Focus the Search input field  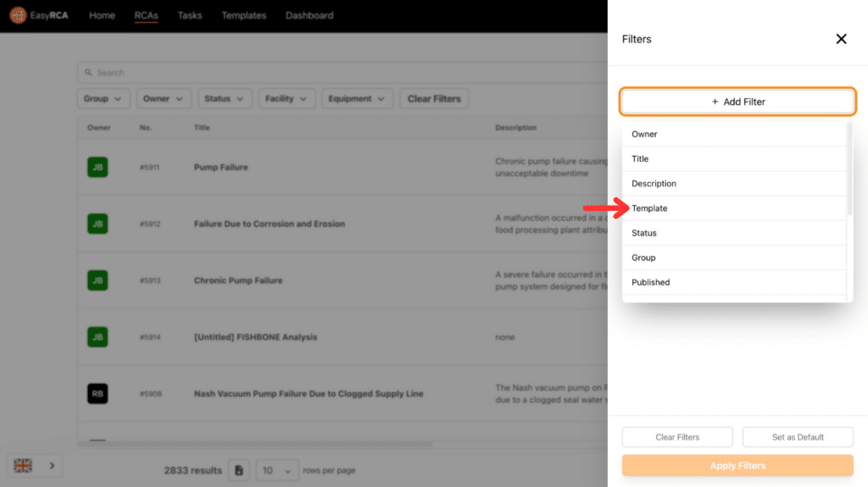(343, 73)
